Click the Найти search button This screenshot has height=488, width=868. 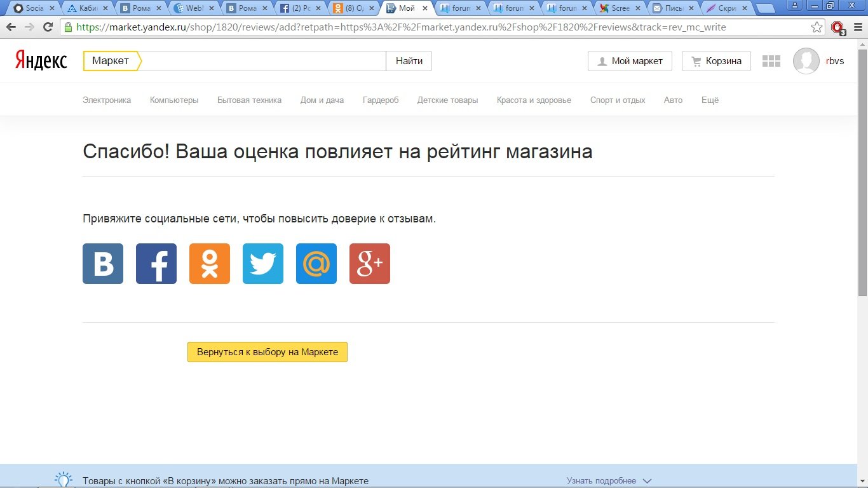409,61
